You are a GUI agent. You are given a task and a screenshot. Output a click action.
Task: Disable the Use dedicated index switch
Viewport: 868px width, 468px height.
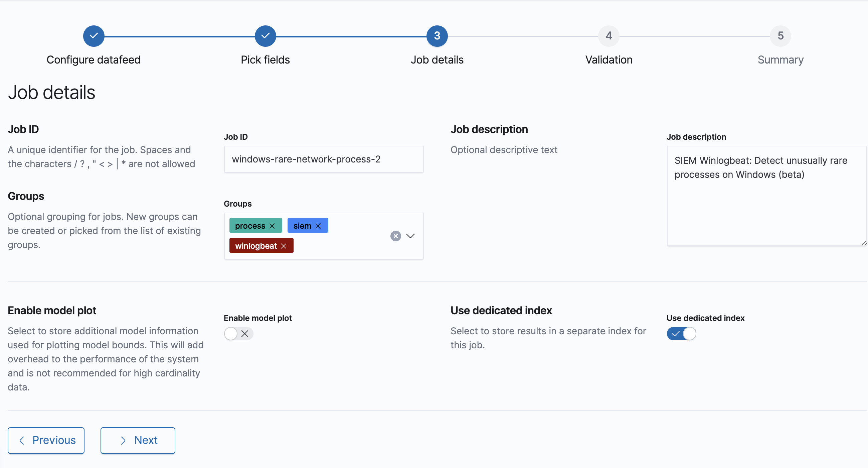681,334
